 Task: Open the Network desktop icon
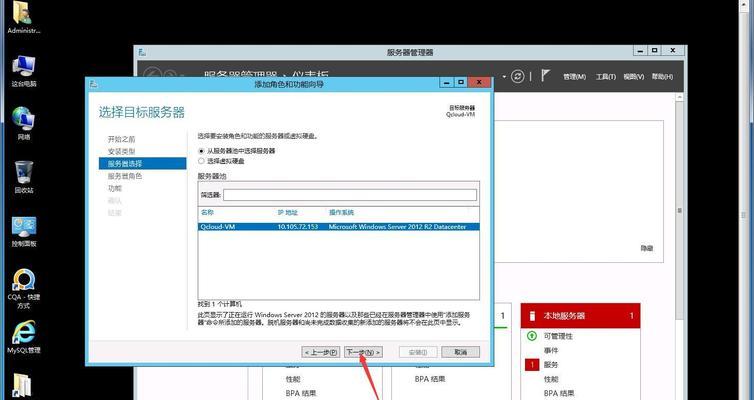coord(24,124)
